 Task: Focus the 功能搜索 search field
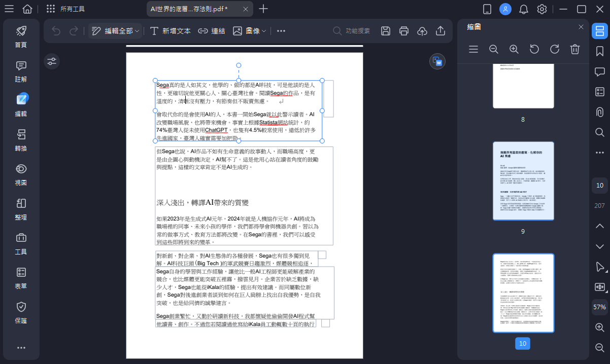tap(352, 31)
